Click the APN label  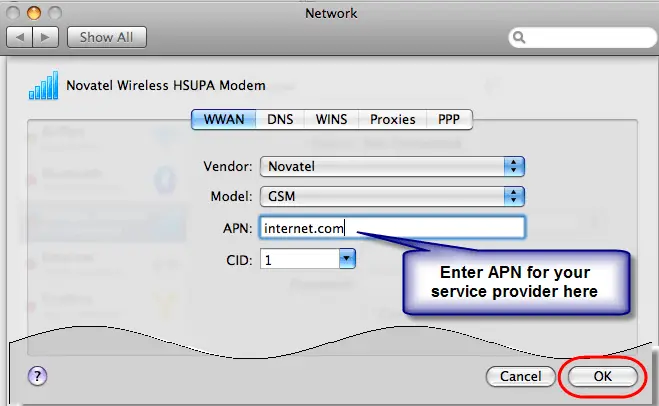(x=237, y=228)
